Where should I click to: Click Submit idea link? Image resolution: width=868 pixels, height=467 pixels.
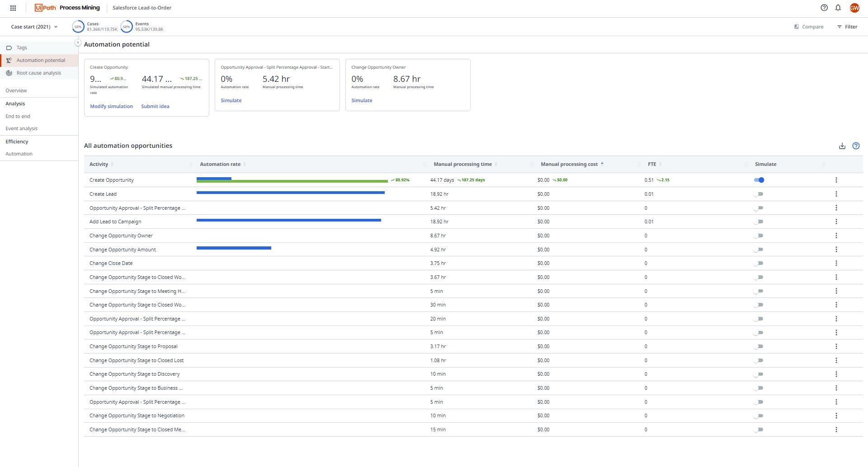pyautogui.click(x=155, y=106)
